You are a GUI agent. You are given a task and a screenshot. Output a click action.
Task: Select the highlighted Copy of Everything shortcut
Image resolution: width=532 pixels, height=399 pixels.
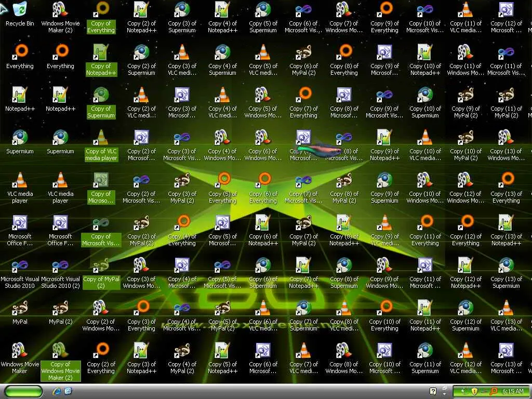pyautogui.click(x=101, y=18)
